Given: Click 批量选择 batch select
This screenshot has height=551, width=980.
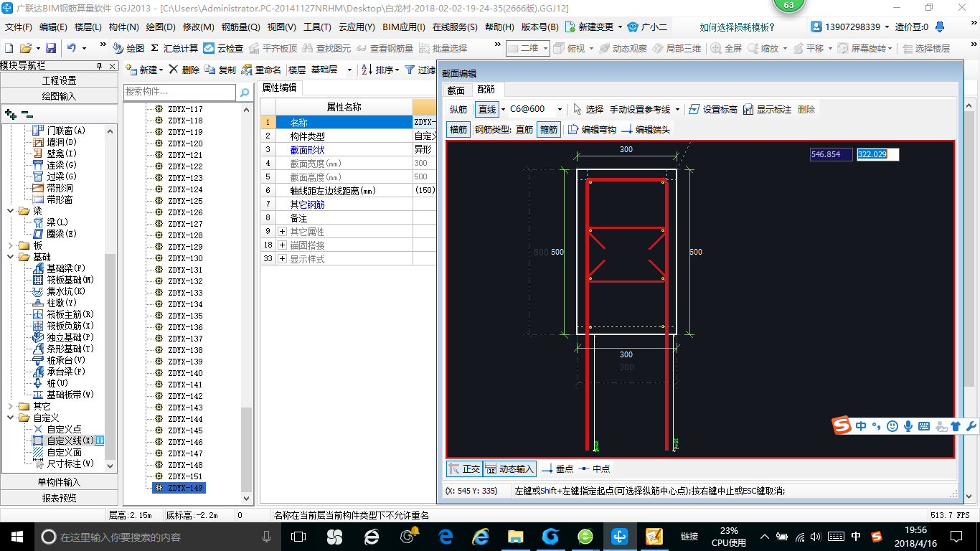Looking at the screenshot, I should (x=443, y=48).
